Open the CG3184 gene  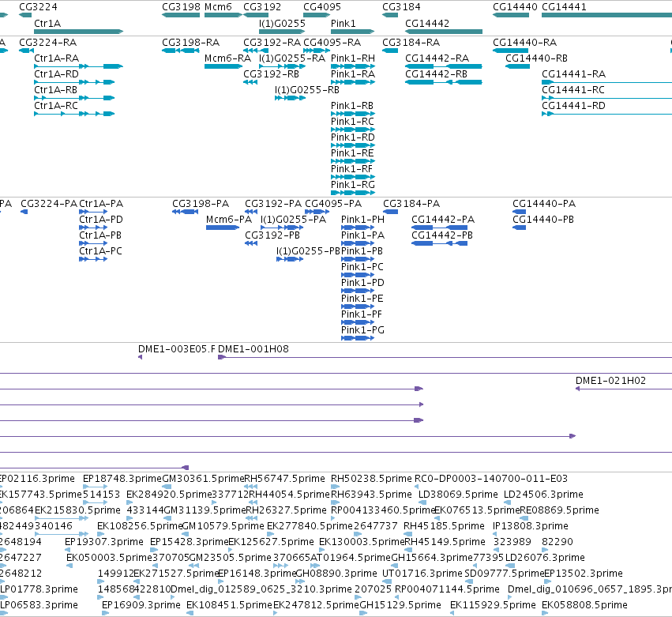click(390, 15)
